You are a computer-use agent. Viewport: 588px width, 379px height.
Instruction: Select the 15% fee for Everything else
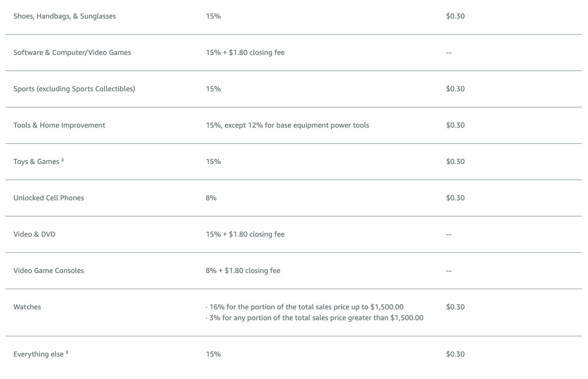point(213,354)
